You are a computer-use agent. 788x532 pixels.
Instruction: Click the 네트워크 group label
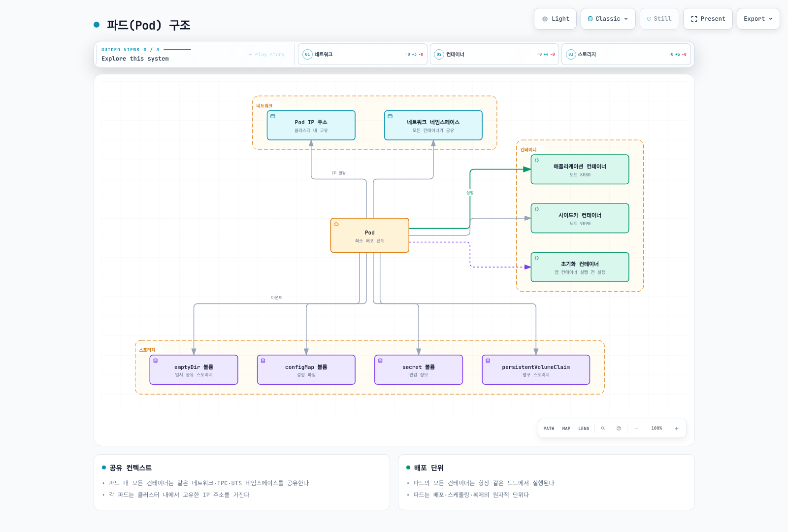click(x=264, y=106)
